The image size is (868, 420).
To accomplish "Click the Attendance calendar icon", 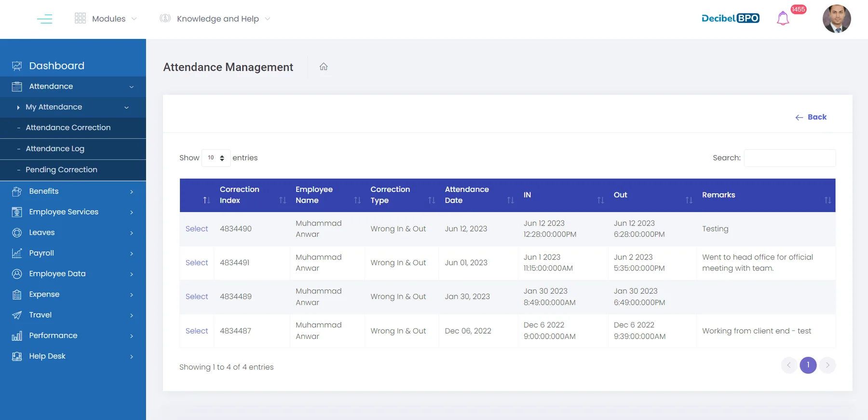I will pyautogui.click(x=17, y=87).
